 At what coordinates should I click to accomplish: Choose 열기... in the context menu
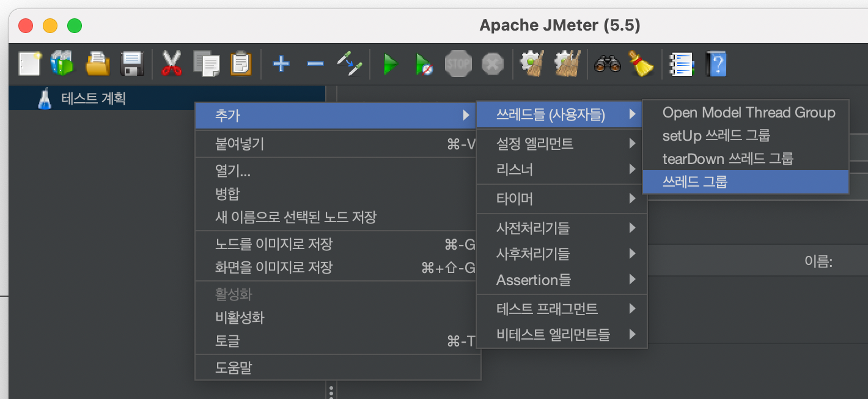(x=335, y=172)
